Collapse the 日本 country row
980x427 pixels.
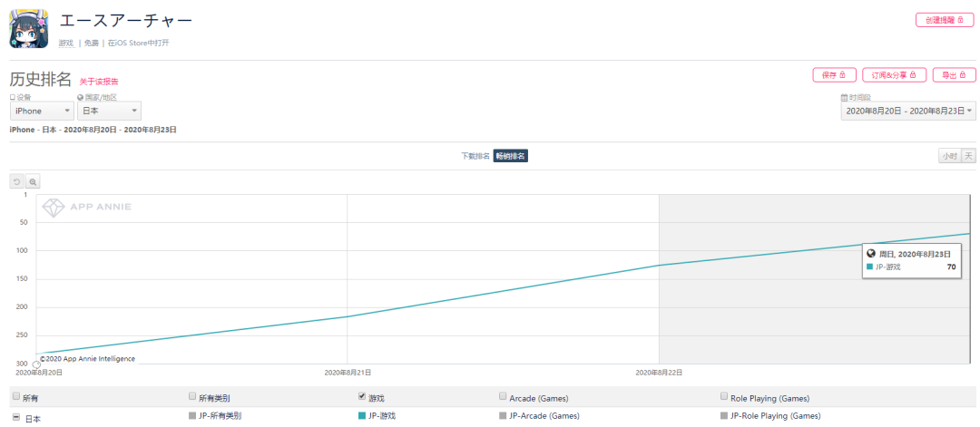tap(15, 417)
